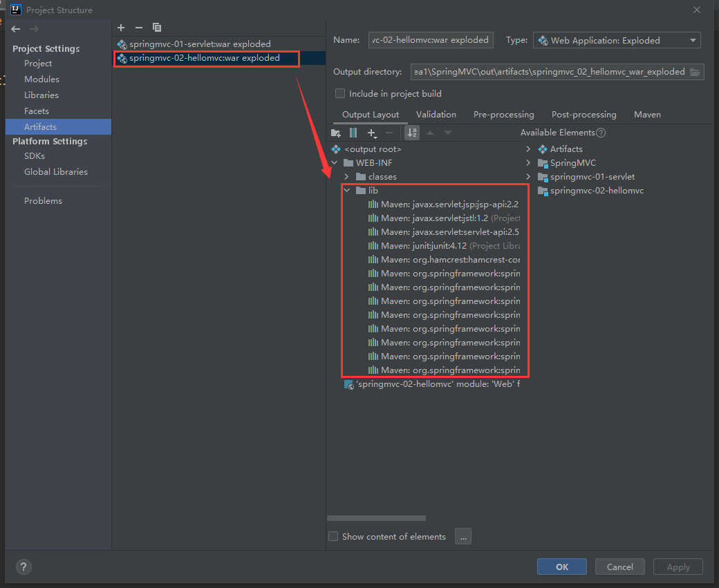Click the jsp-api library bars icon

(373, 205)
